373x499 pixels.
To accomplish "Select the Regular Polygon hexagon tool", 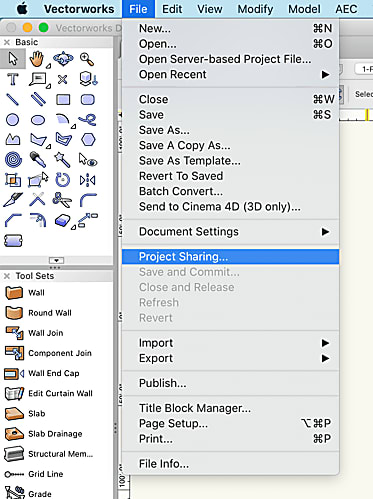I will tap(88, 140).
